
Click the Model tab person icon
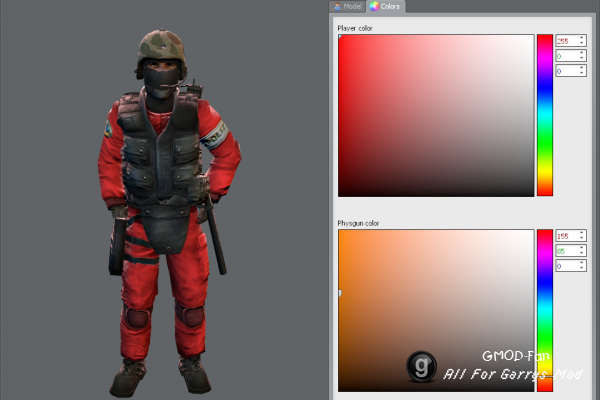tap(337, 7)
